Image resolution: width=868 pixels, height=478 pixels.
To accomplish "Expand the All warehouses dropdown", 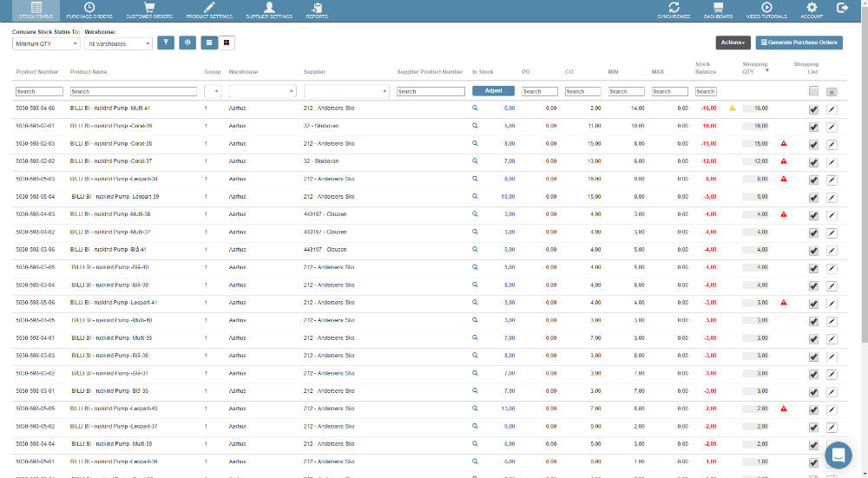I will pos(119,43).
